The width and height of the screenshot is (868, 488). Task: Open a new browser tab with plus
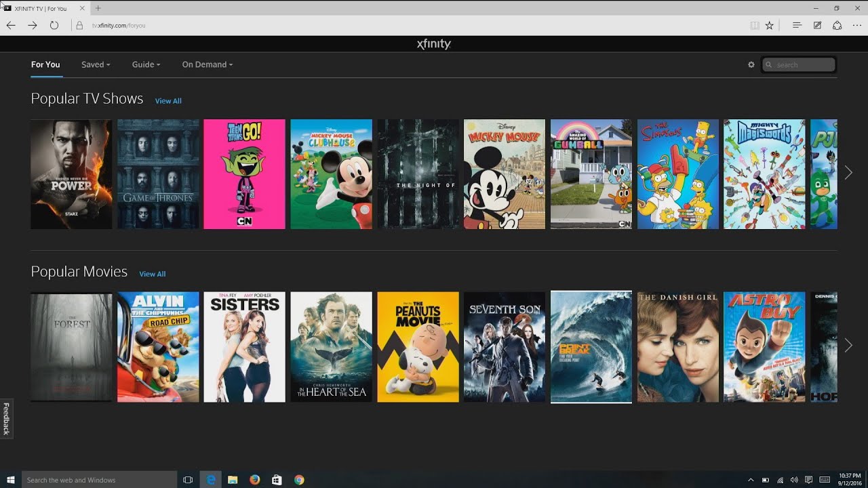[98, 8]
